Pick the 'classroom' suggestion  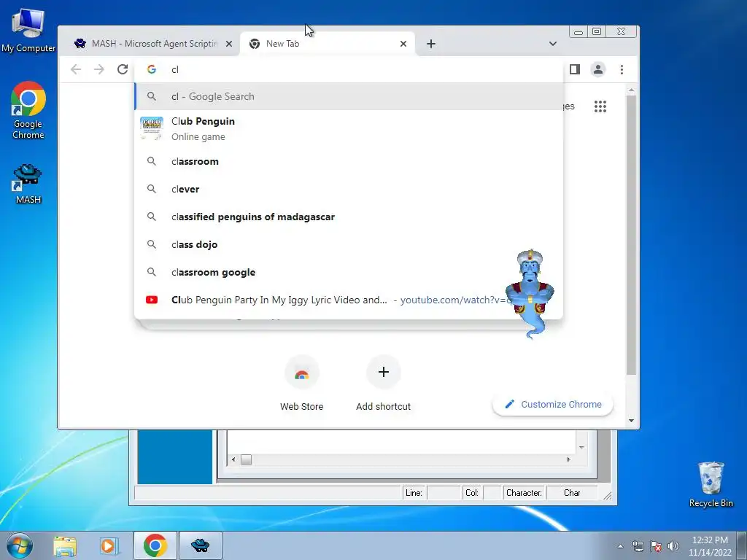pyautogui.click(x=349, y=161)
